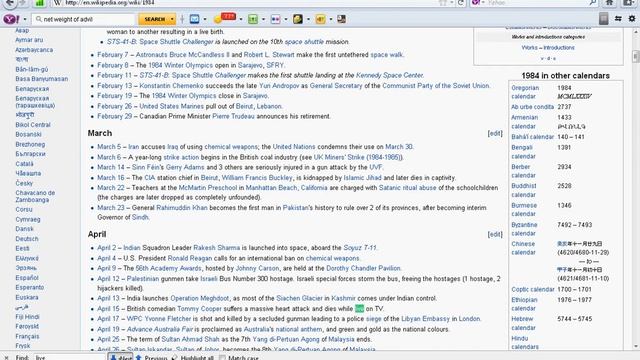Click the edit link for April section
The width and height of the screenshot is (640, 360).
495,234
